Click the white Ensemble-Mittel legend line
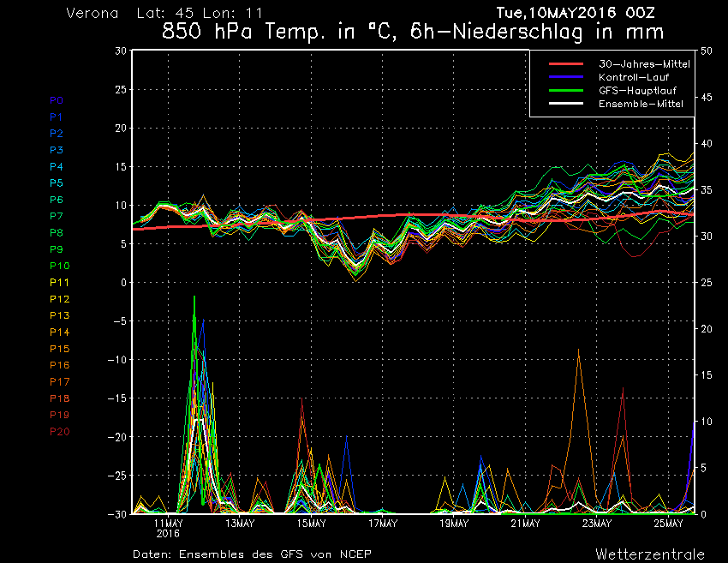728x563 pixels. point(566,104)
